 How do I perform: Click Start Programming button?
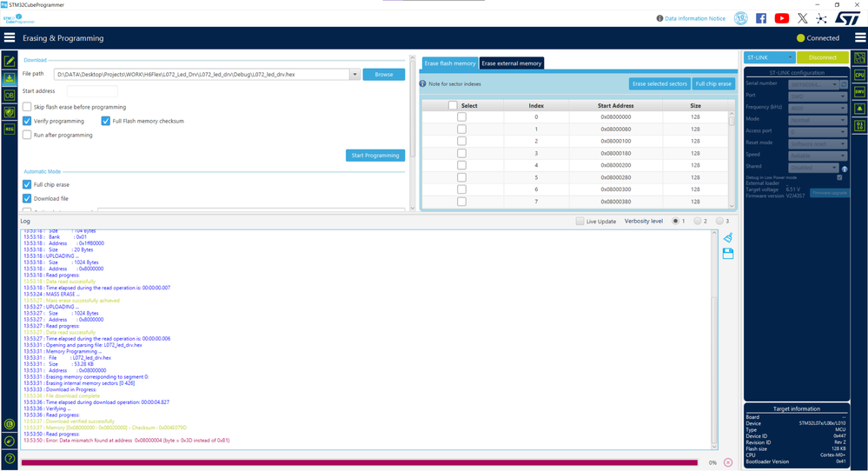(x=375, y=156)
